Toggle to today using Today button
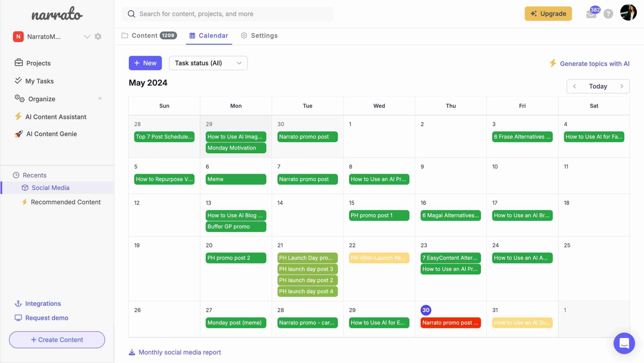 pyautogui.click(x=598, y=86)
